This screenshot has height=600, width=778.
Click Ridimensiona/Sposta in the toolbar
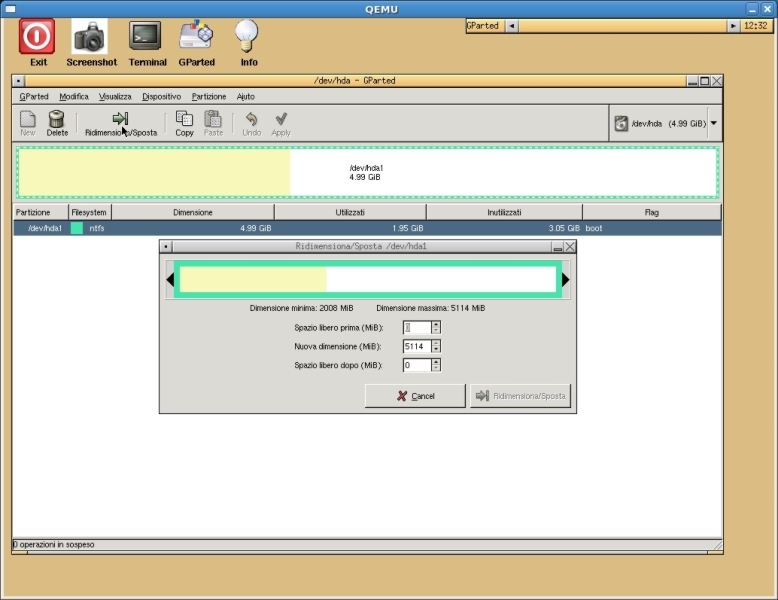[121, 124]
